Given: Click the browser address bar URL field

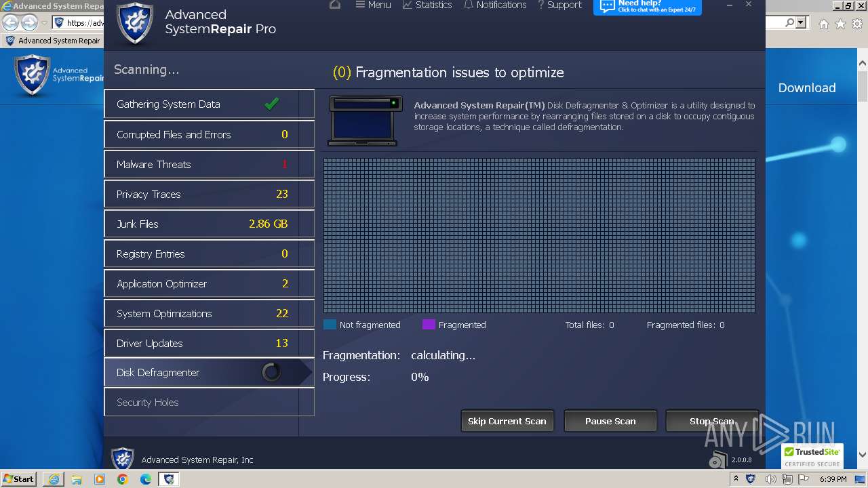Looking at the screenshot, I should click(x=85, y=23).
